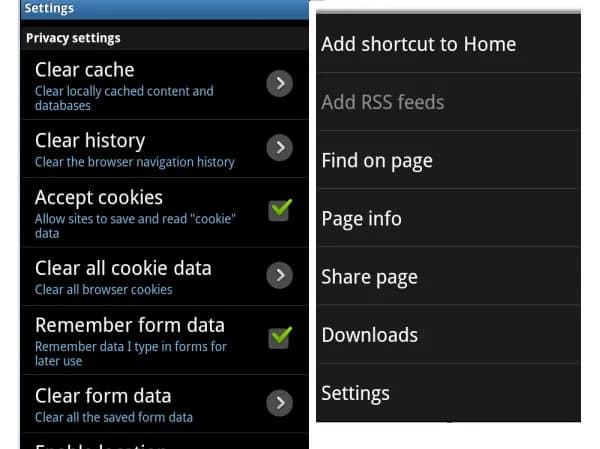Open Downloads from the browser menu

[369, 335]
